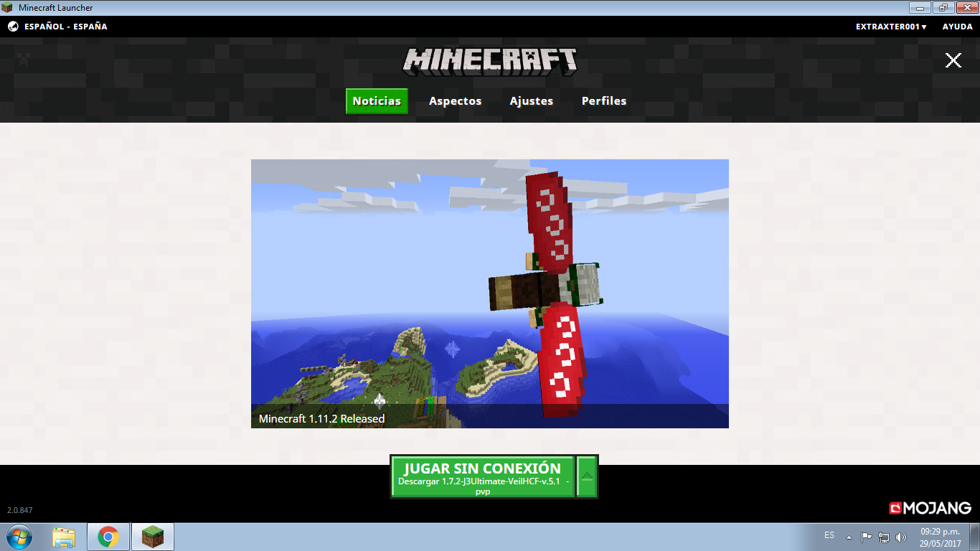This screenshot has width=980, height=551.
Task: Open the news image of the flying player
Action: point(490,293)
